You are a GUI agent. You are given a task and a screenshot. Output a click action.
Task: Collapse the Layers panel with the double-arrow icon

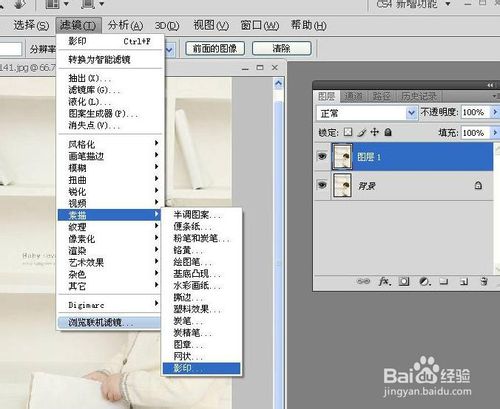pyautogui.click(x=490, y=85)
